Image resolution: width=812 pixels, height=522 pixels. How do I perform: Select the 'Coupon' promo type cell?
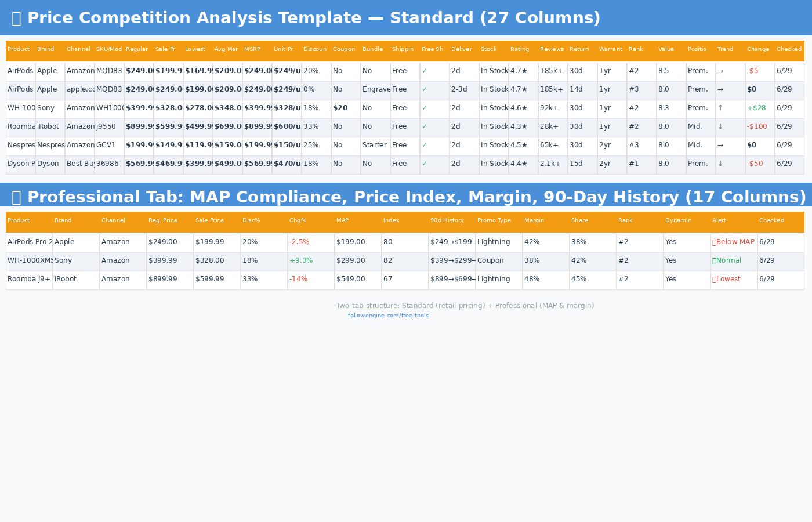[x=499, y=261]
